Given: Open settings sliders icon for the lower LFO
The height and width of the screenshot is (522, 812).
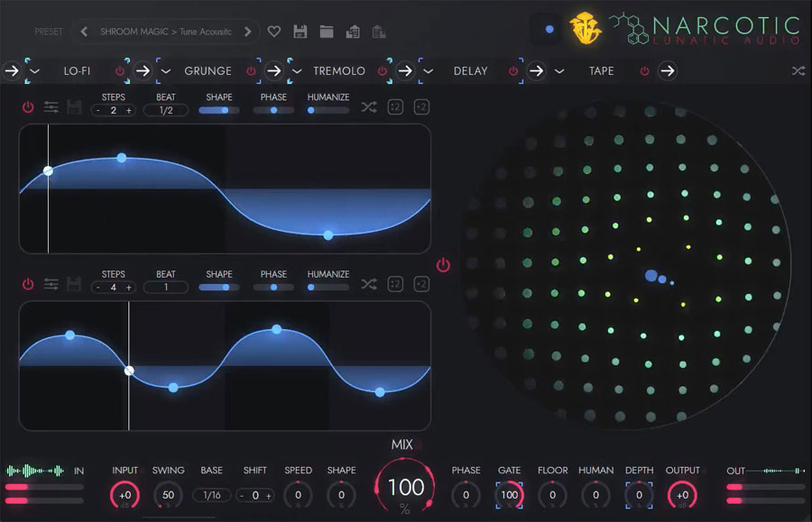Looking at the screenshot, I should click(x=51, y=284).
